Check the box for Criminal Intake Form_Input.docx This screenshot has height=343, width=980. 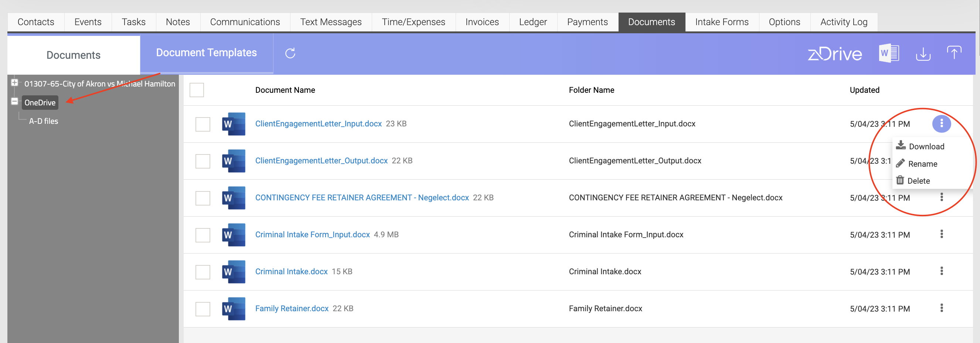(x=203, y=235)
